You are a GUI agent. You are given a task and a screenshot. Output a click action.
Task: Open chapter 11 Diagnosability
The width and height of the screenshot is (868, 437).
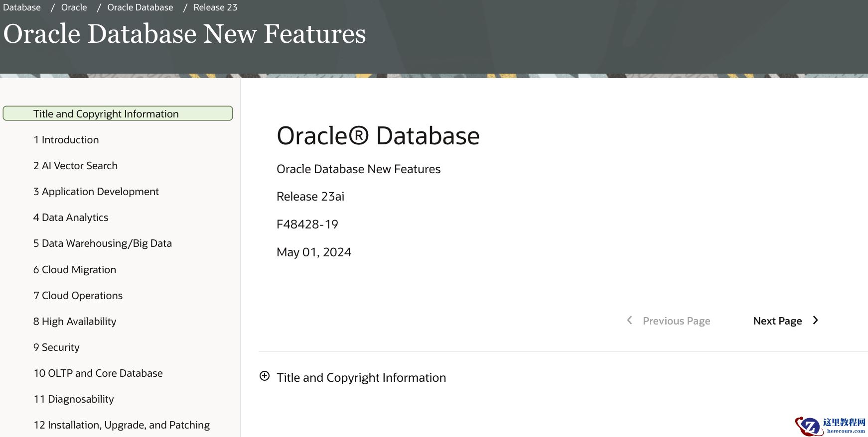74,399
